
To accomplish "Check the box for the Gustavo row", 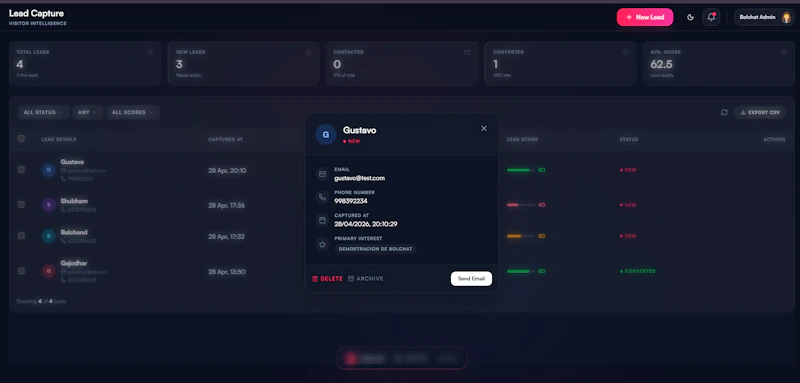I will pos(21,169).
